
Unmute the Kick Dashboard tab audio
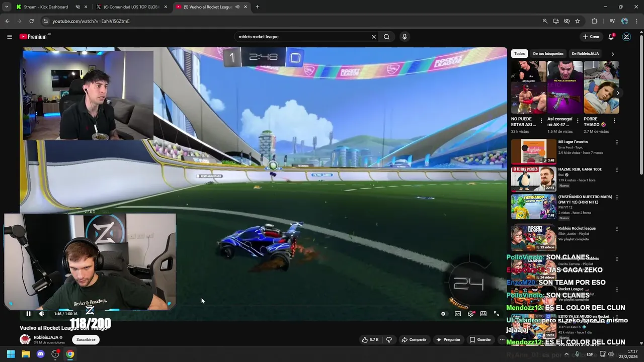[x=77, y=7]
